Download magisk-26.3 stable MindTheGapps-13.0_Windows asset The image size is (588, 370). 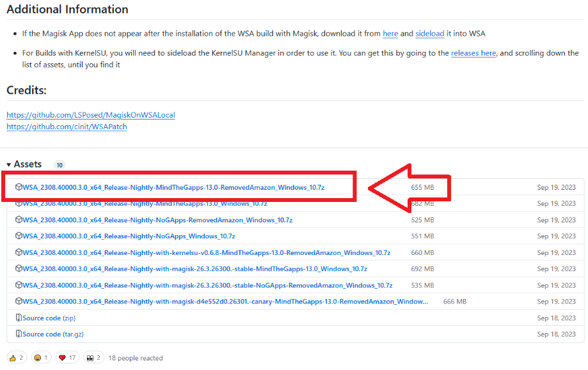tap(195, 269)
